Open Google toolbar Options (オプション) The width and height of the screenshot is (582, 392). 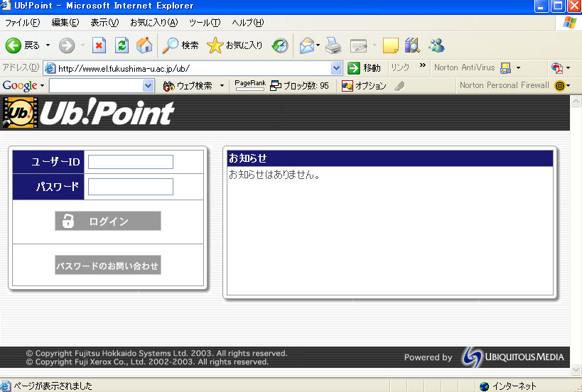(364, 86)
